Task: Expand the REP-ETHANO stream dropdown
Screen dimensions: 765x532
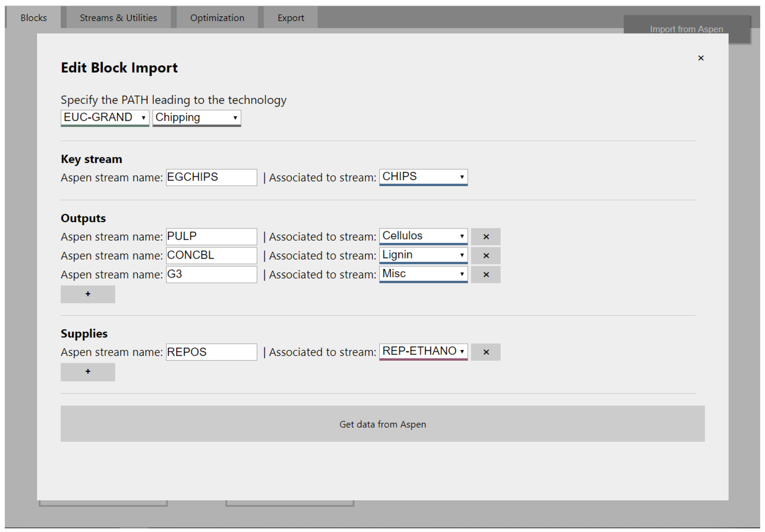Action: pyautogui.click(x=423, y=351)
